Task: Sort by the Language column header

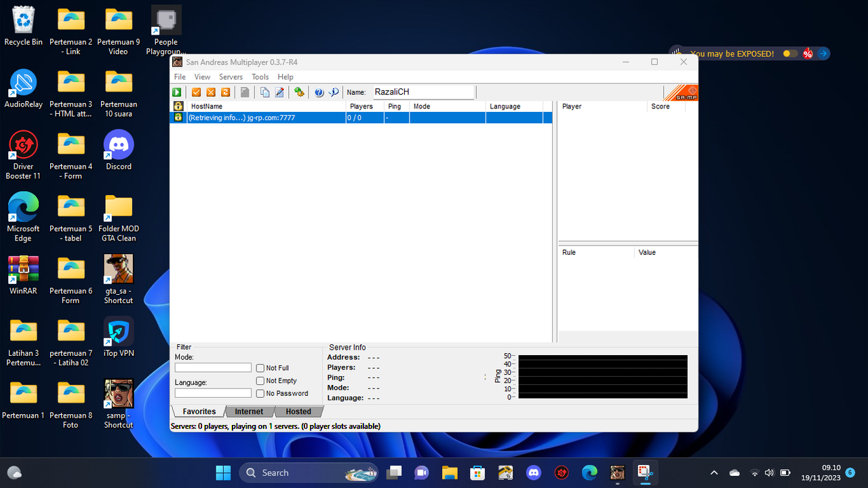Action: coord(514,106)
